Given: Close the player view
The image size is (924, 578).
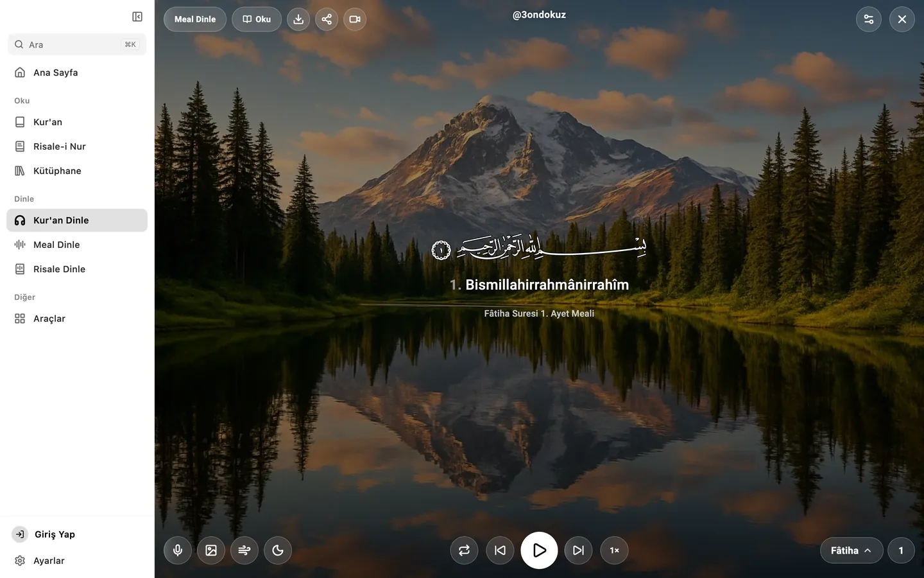Looking at the screenshot, I should click(x=902, y=19).
